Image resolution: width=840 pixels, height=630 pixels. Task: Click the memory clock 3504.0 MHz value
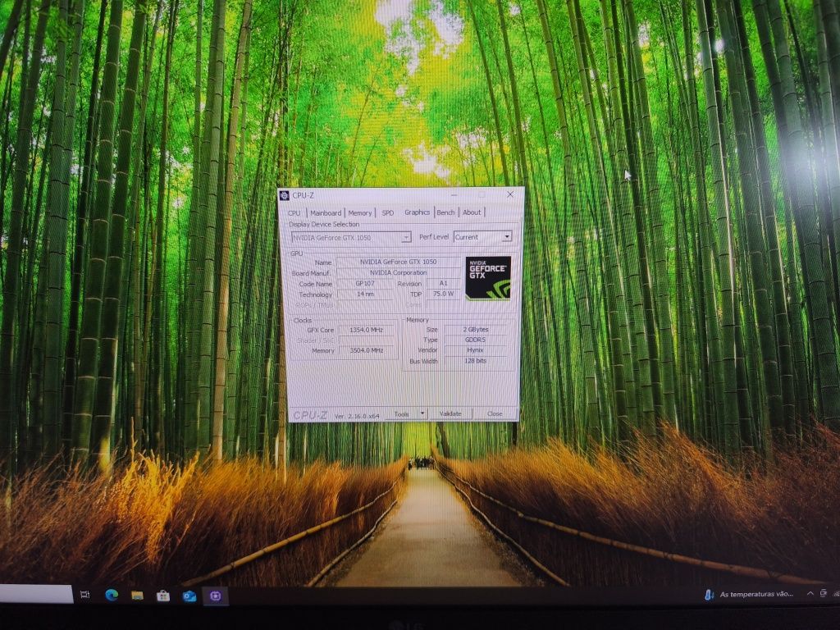click(366, 350)
